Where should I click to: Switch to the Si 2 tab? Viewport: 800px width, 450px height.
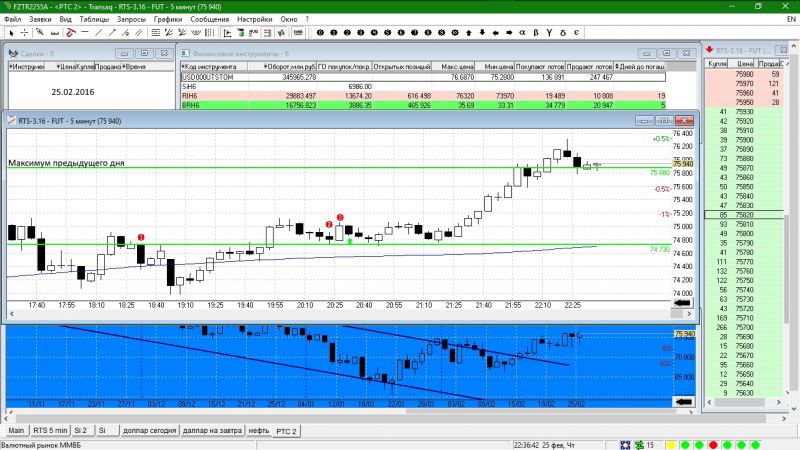point(81,431)
